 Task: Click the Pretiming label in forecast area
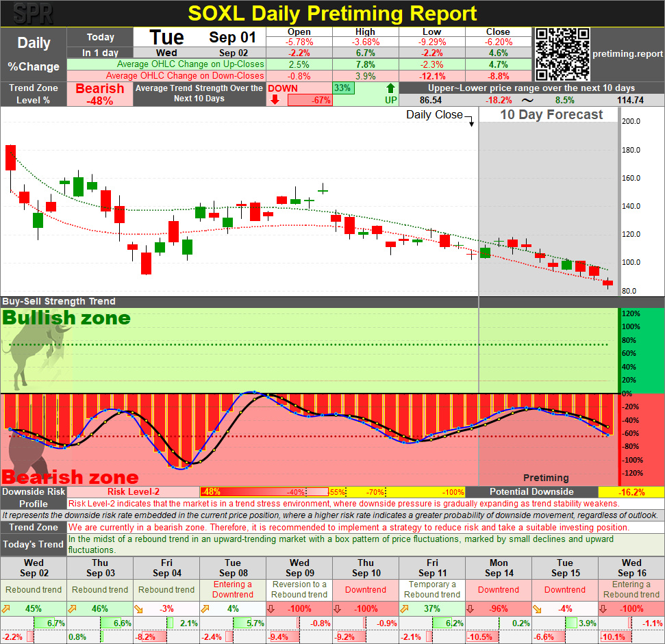(546, 478)
